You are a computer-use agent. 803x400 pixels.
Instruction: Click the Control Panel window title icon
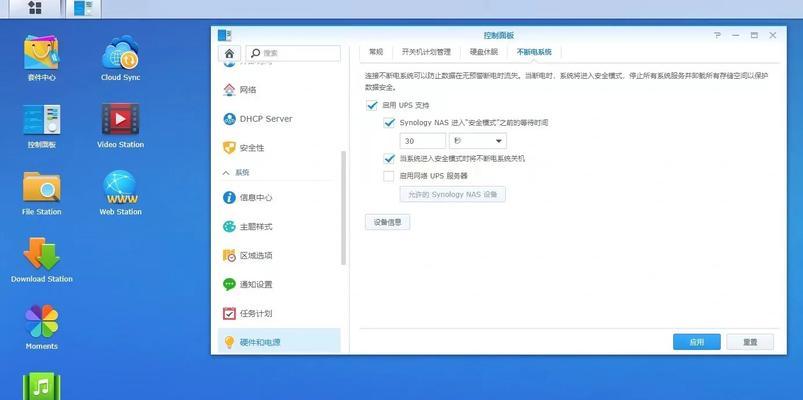(224, 35)
